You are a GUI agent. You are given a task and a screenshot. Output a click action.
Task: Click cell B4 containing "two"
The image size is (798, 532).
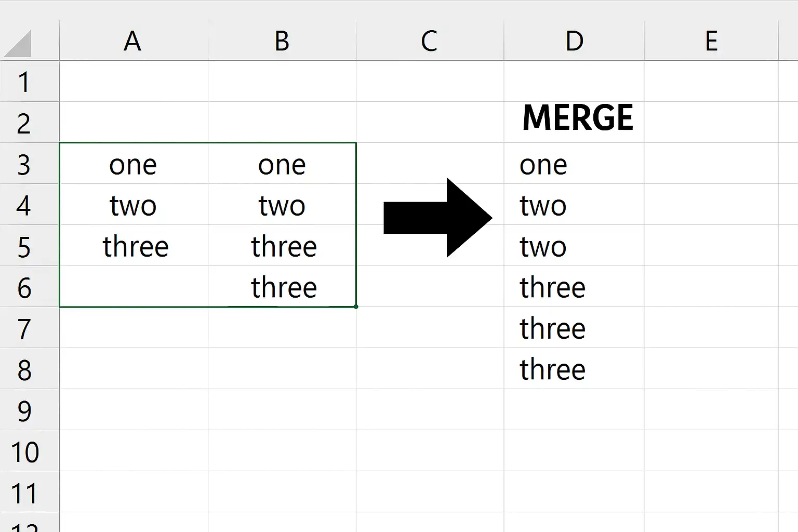(282, 205)
